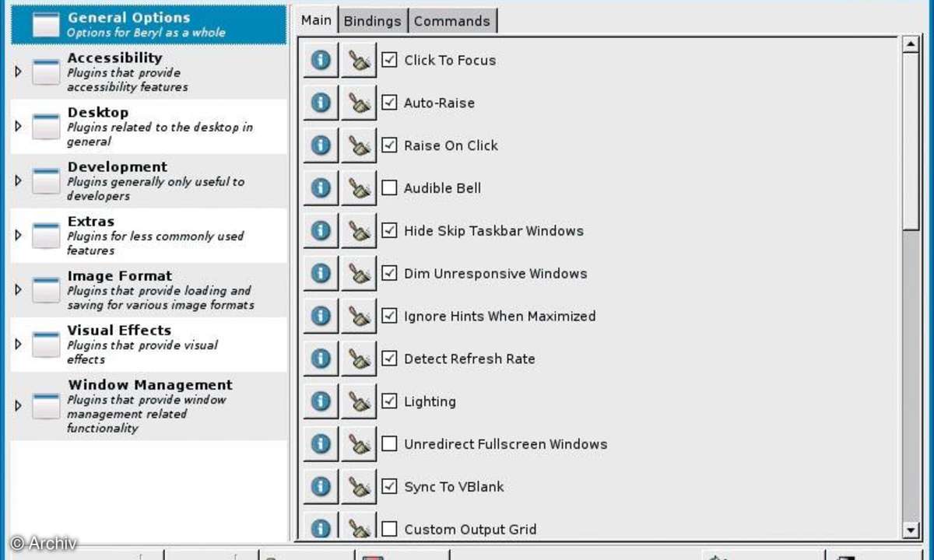
Task: Select the Window Management category row
Action: pyautogui.click(x=149, y=405)
